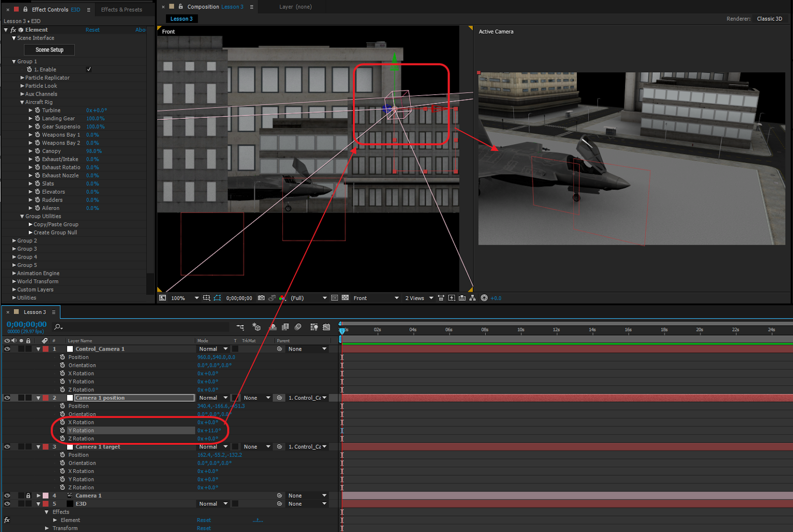Open the Classic 3D renderer setting

(769, 19)
